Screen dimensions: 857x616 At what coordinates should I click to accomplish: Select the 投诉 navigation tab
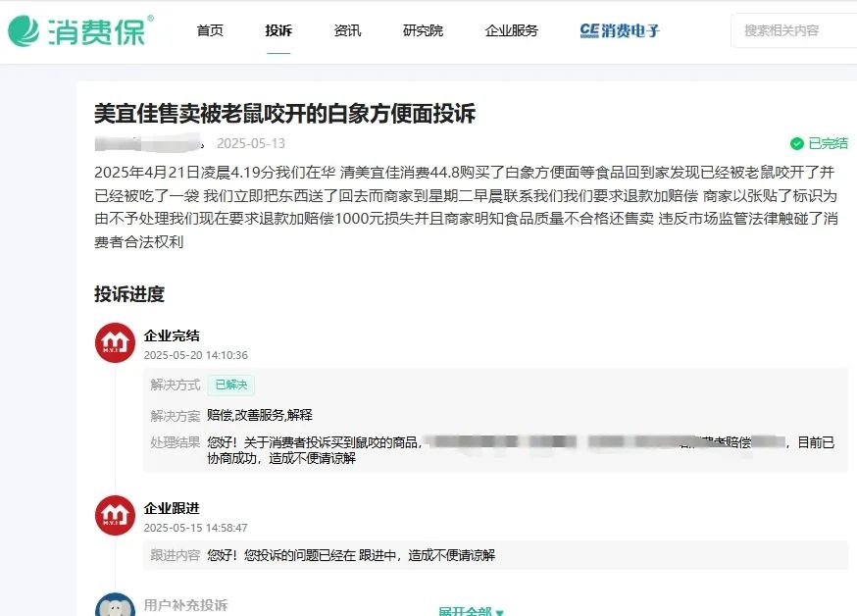(278, 30)
